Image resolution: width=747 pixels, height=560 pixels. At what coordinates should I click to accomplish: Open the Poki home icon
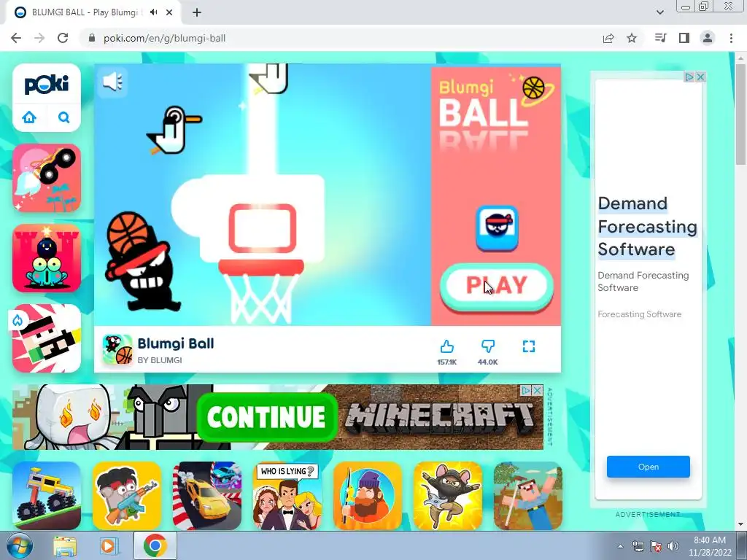(x=29, y=117)
